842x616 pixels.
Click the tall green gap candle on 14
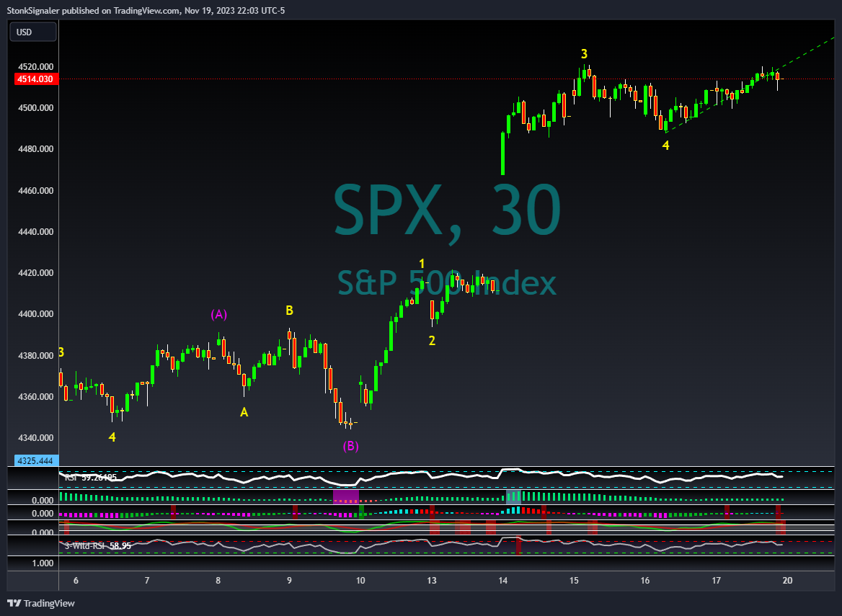point(503,153)
